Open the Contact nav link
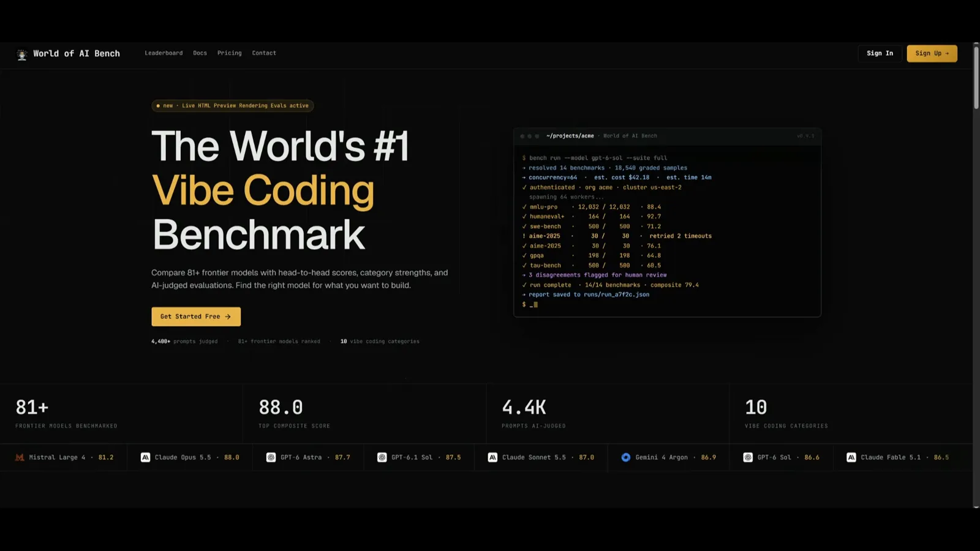Image resolution: width=980 pixels, height=551 pixels. [x=264, y=53]
